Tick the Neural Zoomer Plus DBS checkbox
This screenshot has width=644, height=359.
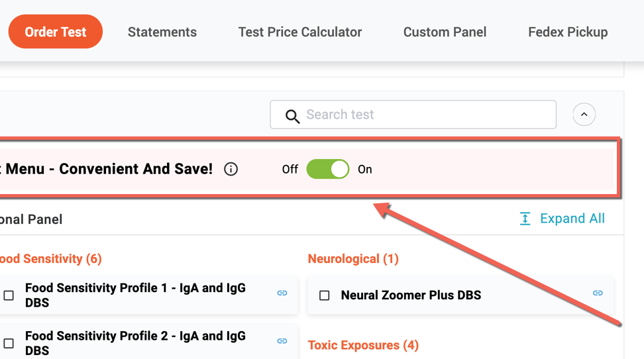325,295
